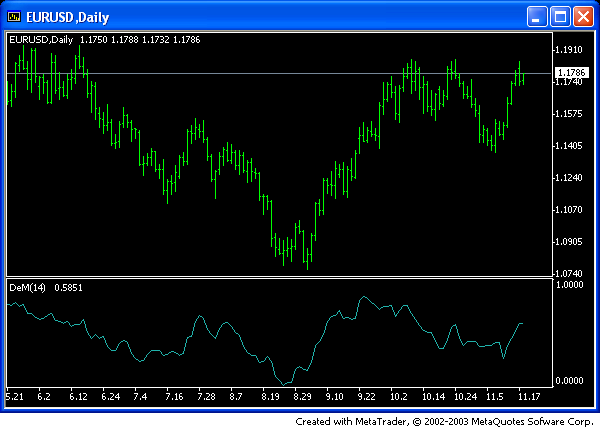Click the chart header 'EURUSD,Daily' label
The height and width of the screenshot is (429, 600).
[41, 40]
